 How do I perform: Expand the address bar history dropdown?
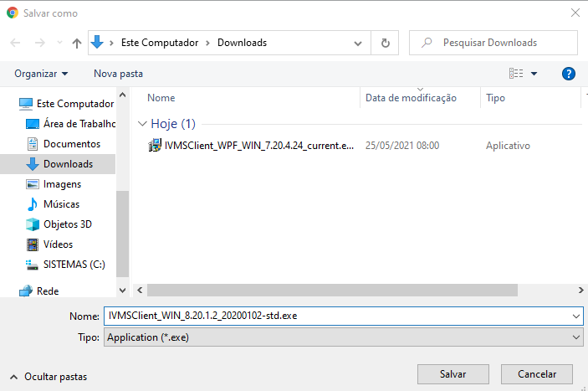360,43
